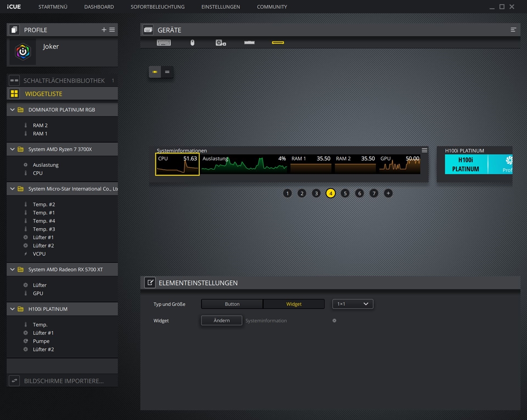Screen dimensions: 527x420
Task: Click the Profile header copy icon
Action: [14, 30]
